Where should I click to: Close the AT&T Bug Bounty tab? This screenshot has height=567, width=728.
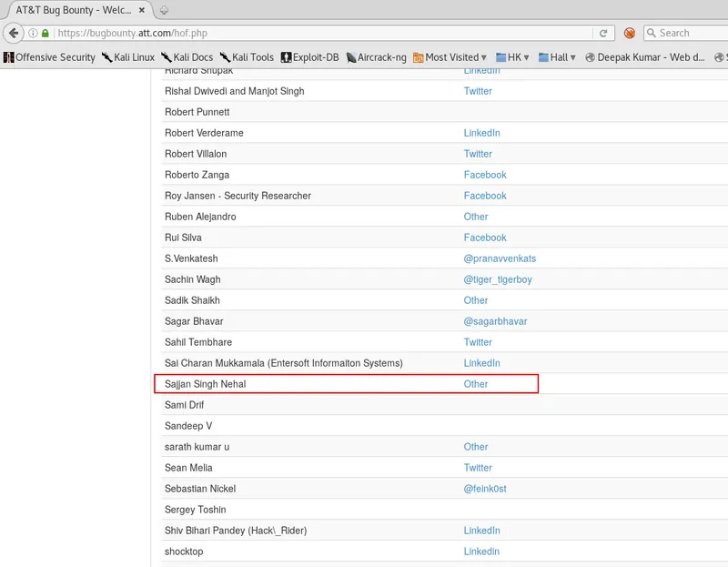pos(142,10)
